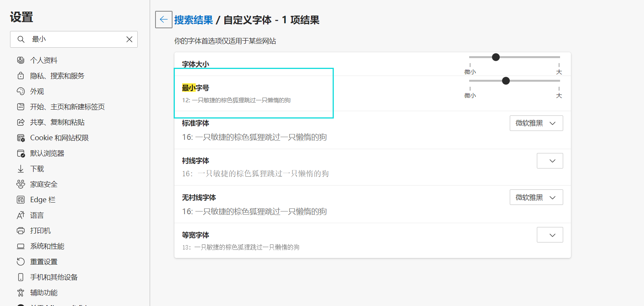Click the 搜索结果 breadcrumb link
Screen dimensions: 644x306
[193, 20]
